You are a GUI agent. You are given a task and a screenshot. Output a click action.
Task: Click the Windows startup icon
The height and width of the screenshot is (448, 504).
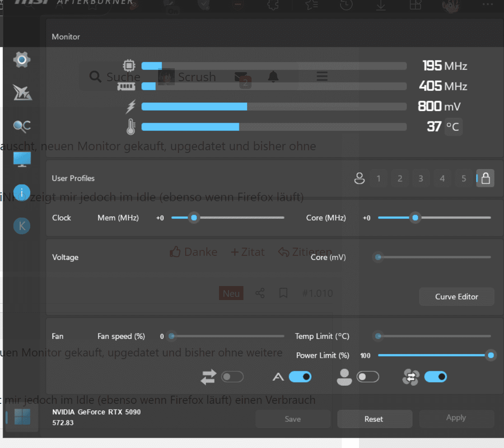pos(22,417)
